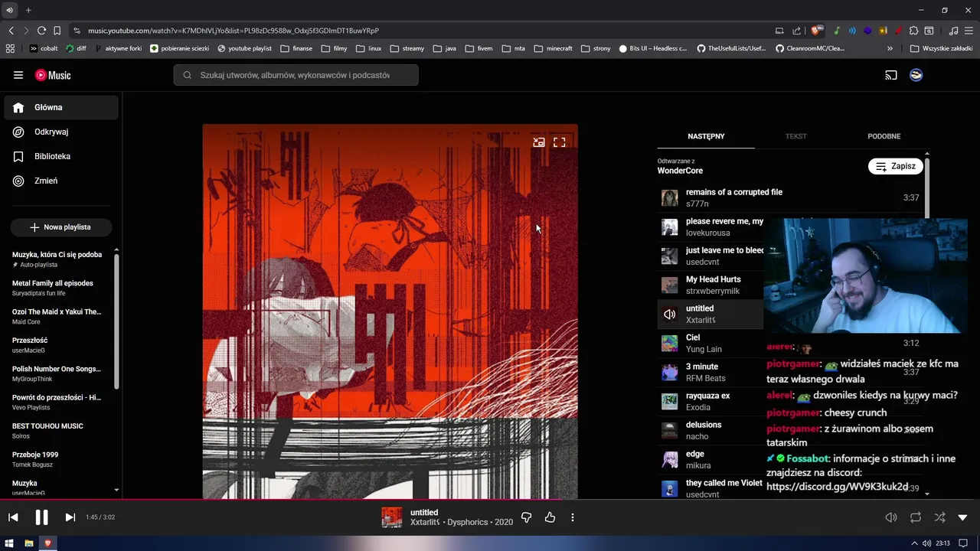The width and height of the screenshot is (980, 551).
Task: Create a playlist with Nowa playlista
Action: [x=61, y=227]
